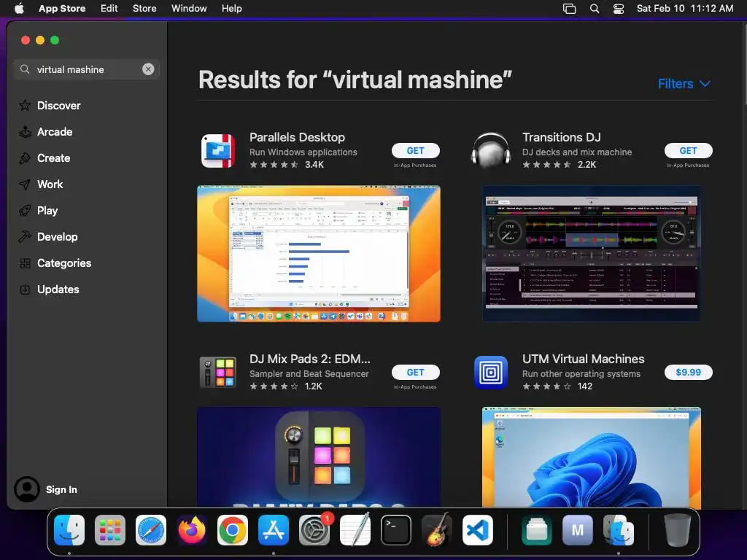Open Control Center in menu bar
747x560 pixels.
tap(619, 8)
